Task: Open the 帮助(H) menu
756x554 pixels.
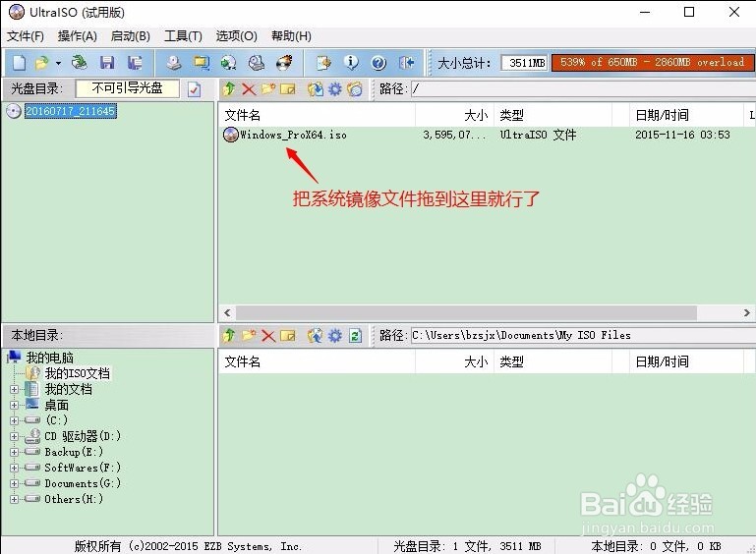Action: (x=291, y=36)
